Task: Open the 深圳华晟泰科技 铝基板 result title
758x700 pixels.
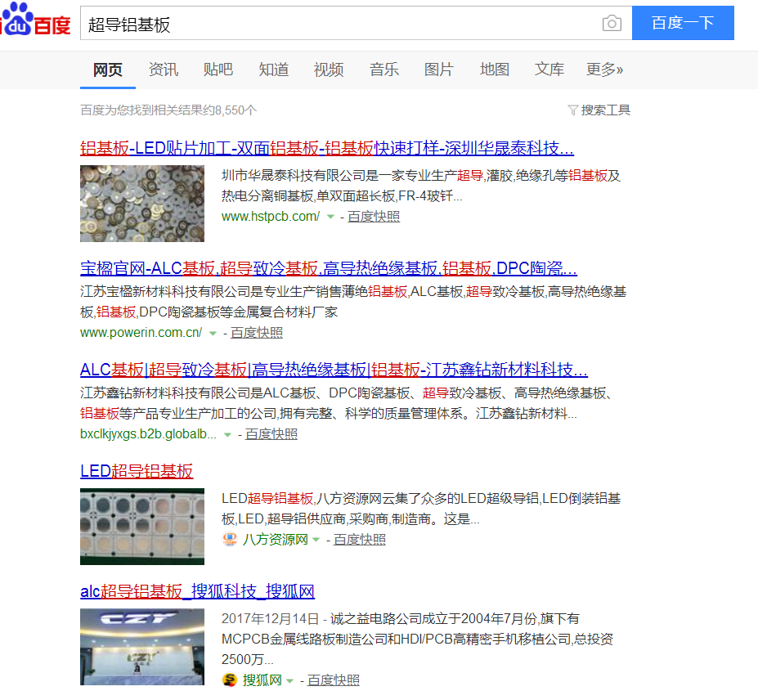Action: [x=327, y=147]
